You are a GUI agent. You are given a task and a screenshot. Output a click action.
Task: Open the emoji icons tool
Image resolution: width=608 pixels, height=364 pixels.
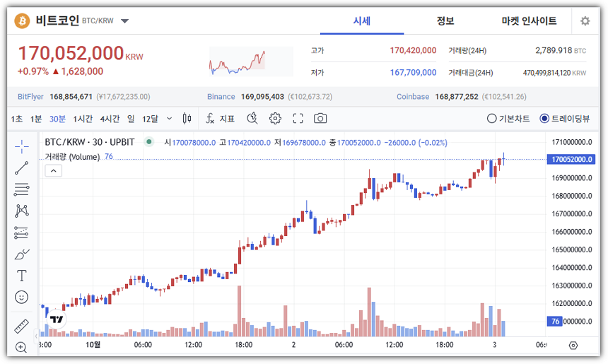point(22,298)
